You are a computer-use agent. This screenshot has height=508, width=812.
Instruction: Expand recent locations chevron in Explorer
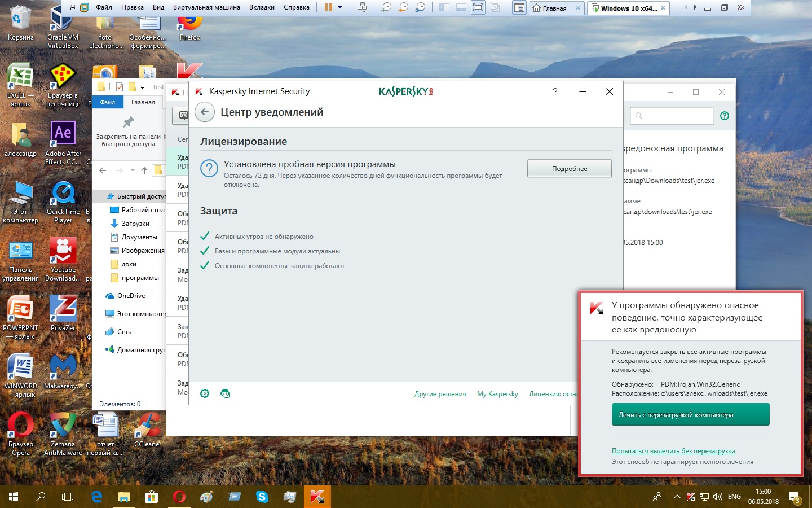tap(133, 170)
